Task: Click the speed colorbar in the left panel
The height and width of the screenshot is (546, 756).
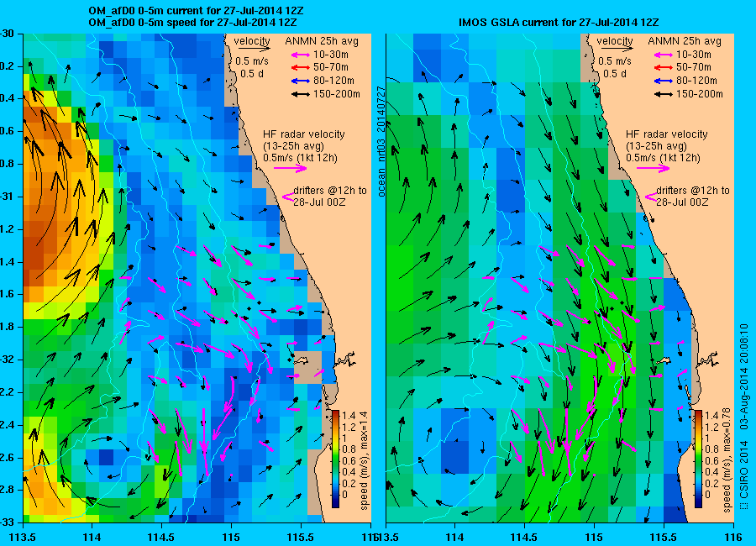Action: pyautogui.click(x=335, y=459)
